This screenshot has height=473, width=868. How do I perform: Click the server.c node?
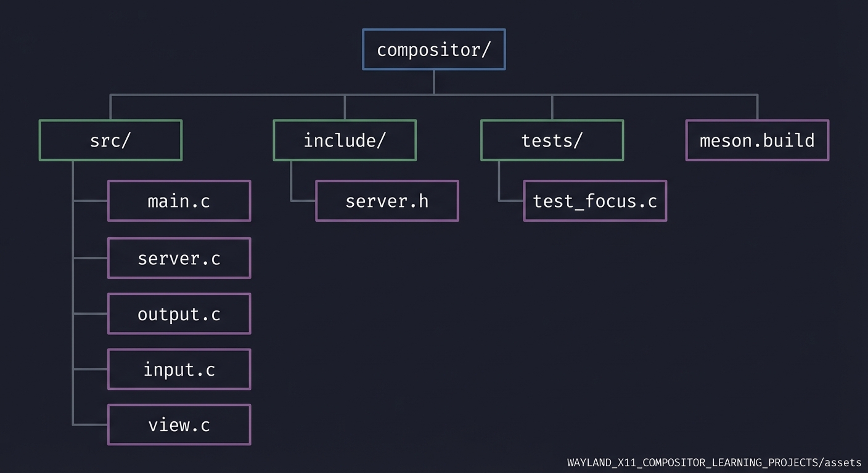(179, 258)
